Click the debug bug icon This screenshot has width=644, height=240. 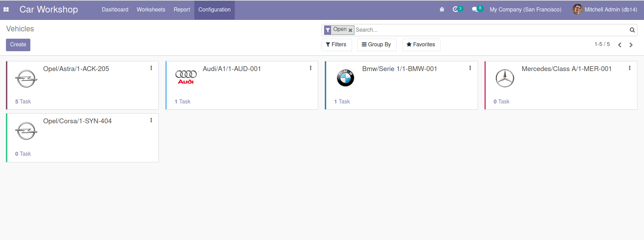442,9
